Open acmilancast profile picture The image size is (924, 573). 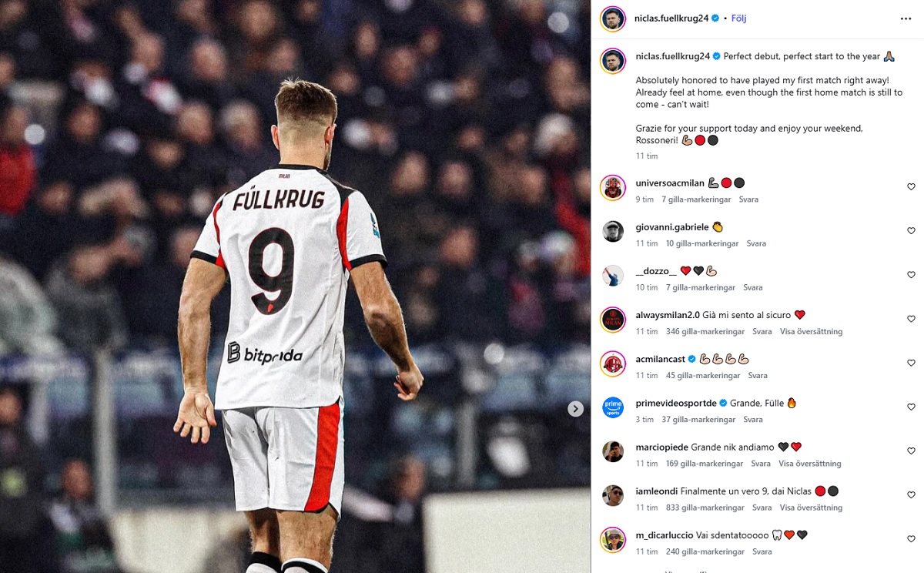click(x=613, y=364)
